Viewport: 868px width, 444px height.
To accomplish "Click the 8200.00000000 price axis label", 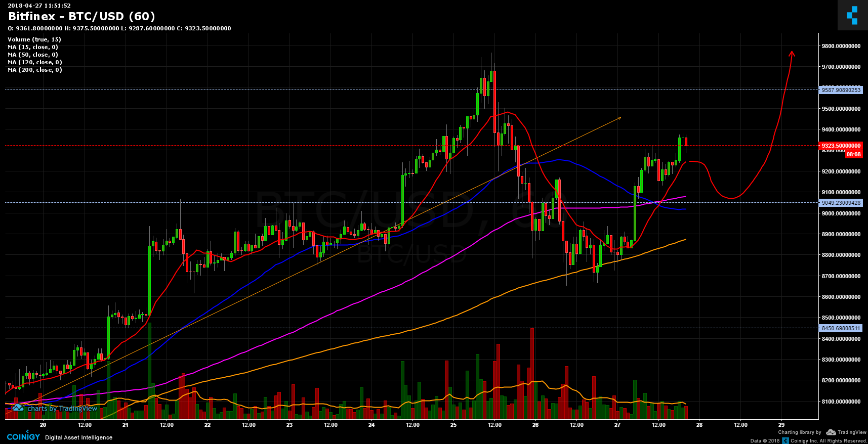I will (841, 380).
